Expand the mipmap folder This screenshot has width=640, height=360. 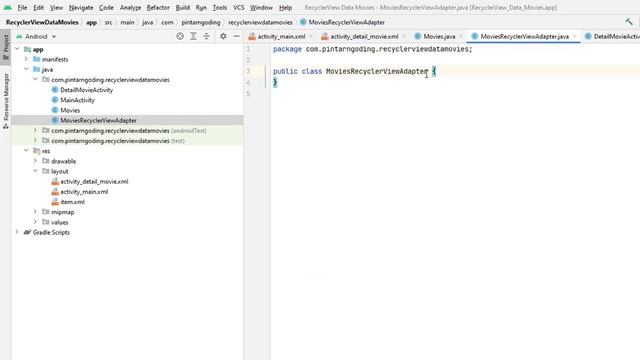tap(35, 212)
